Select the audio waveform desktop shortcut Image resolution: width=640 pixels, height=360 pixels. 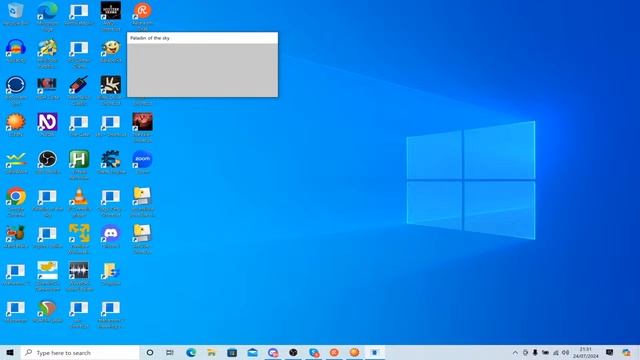click(x=79, y=277)
